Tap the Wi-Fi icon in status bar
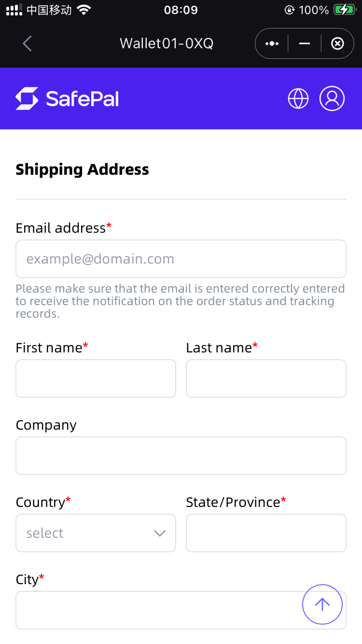Image resolution: width=362 pixels, height=644 pixels. [x=84, y=10]
